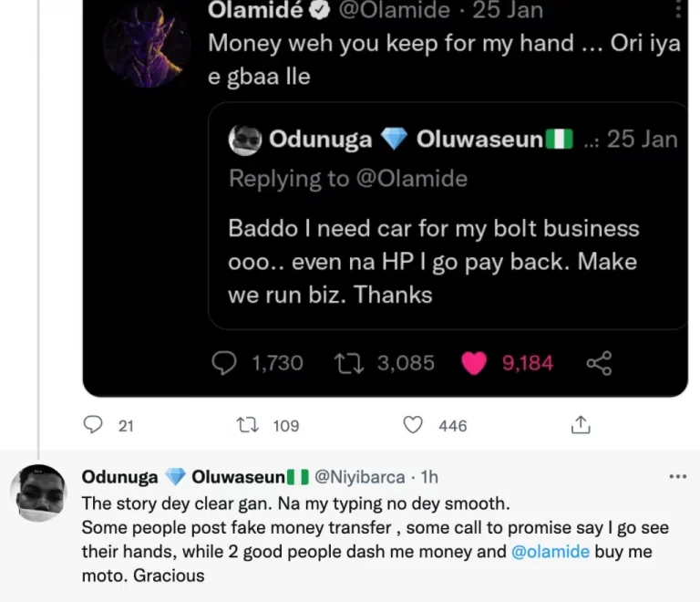Click the 1h timestamp on Odunuga's reply
The image size is (700, 602).
pos(428,477)
